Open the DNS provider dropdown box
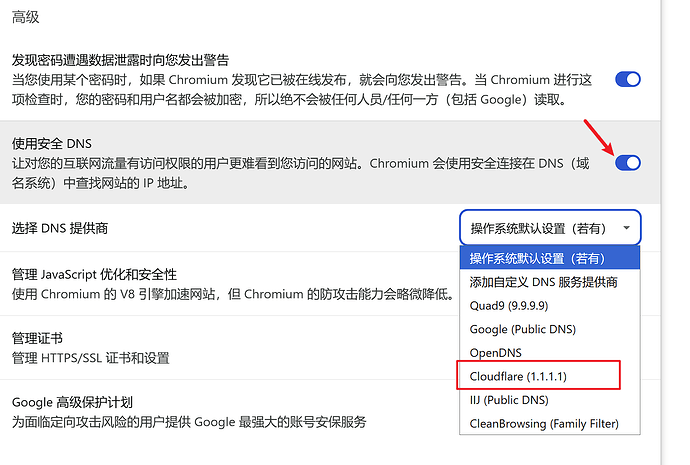The width and height of the screenshot is (690, 465). pos(550,228)
